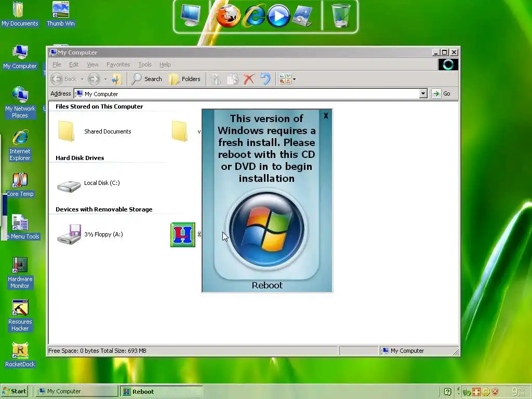Click the Up folder toolbar icon
Screen dimensions: 532x399
(116, 79)
